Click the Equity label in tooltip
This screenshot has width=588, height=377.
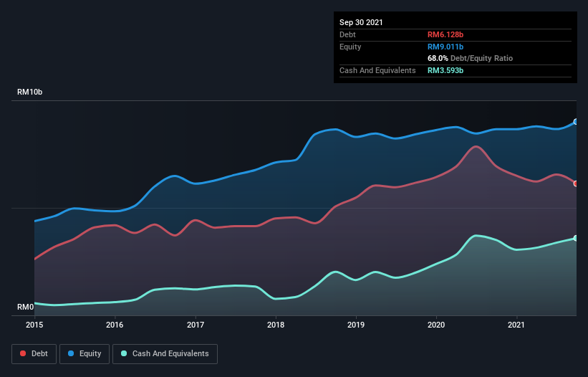pyautogui.click(x=350, y=47)
